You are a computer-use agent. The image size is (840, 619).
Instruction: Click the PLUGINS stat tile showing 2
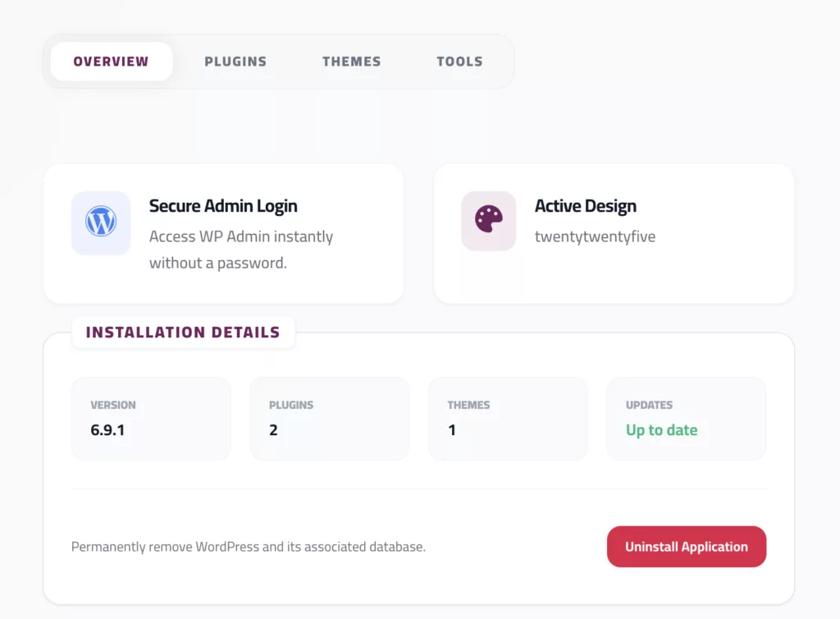pos(329,418)
